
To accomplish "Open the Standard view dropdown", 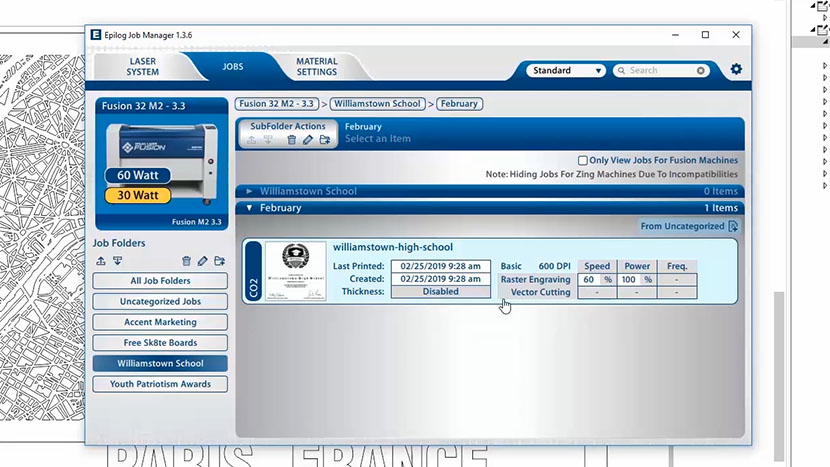I will pyautogui.click(x=566, y=71).
